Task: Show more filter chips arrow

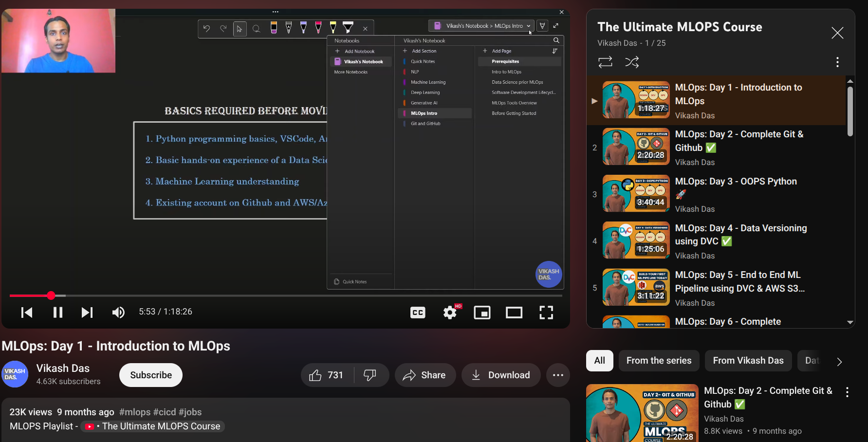Action: pos(839,362)
